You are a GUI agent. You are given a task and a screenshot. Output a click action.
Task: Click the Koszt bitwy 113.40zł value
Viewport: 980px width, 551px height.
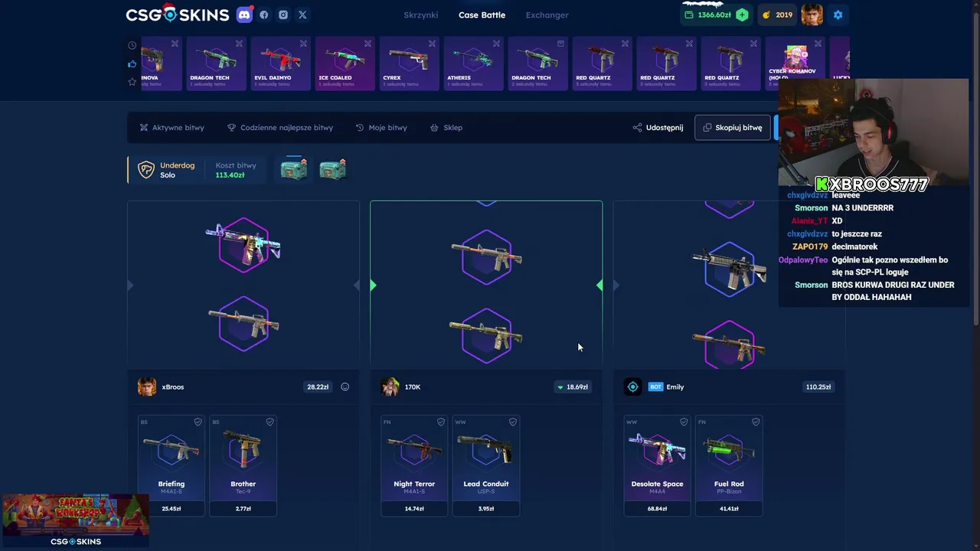pos(230,175)
